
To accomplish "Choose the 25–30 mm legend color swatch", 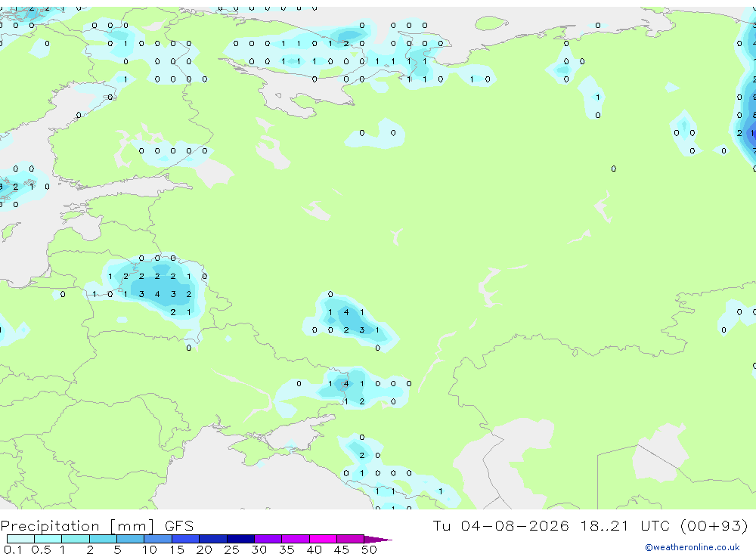I will (240, 539).
